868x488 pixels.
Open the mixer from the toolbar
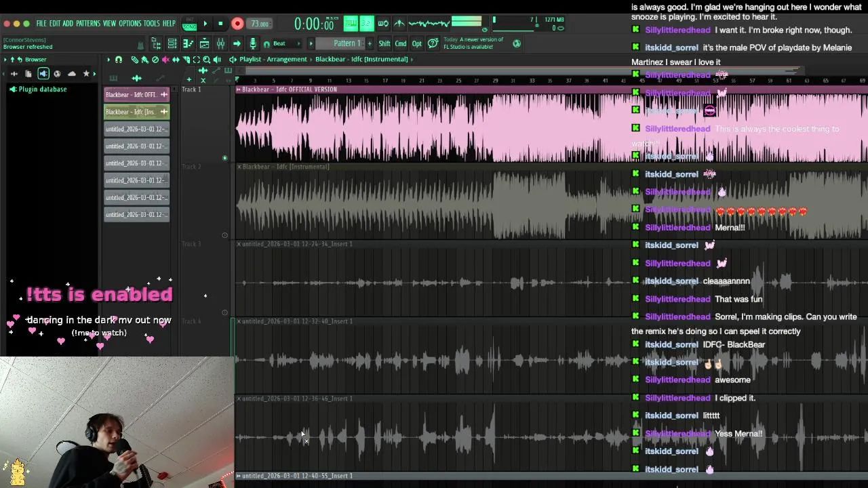point(220,43)
